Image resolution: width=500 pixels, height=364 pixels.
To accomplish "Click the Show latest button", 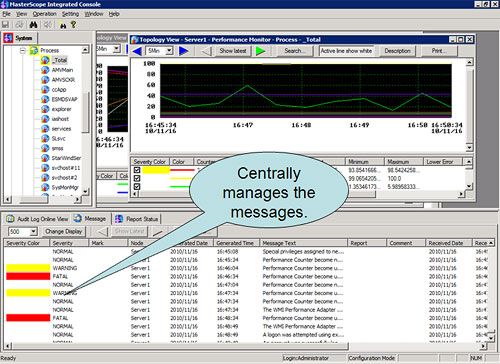I will tap(233, 51).
